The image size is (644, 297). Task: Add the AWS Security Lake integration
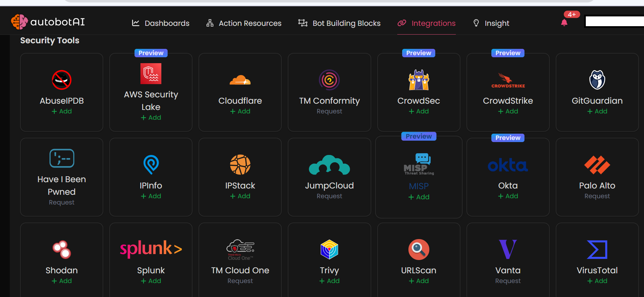point(151,118)
